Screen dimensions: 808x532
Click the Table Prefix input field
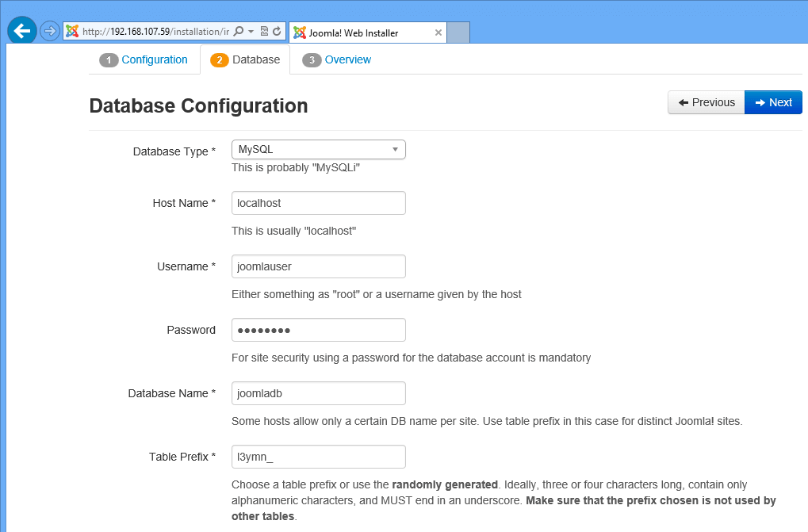(x=319, y=457)
